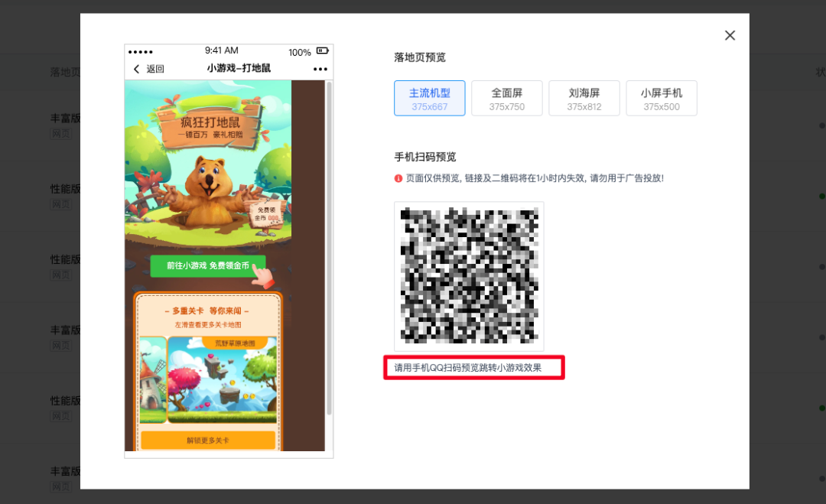The image size is (826, 504).
Task: Close the landing page preview dialog
Action: click(730, 35)
